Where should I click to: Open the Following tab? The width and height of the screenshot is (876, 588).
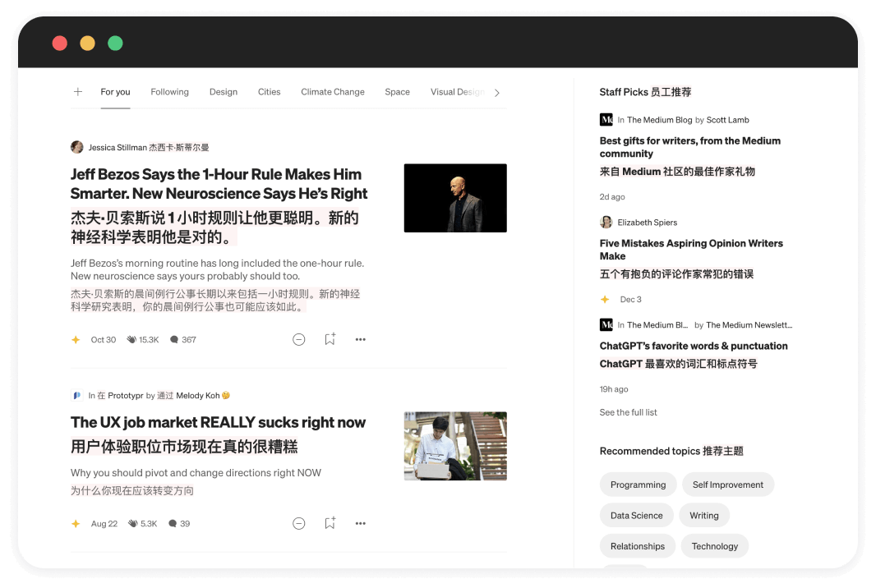tap(169, 92)
